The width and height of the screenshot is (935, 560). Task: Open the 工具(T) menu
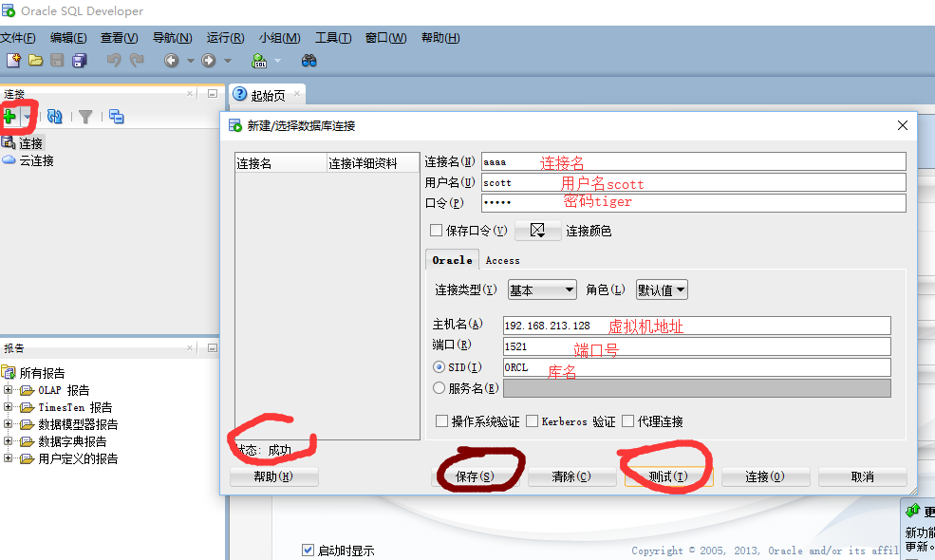click(333, 38)
